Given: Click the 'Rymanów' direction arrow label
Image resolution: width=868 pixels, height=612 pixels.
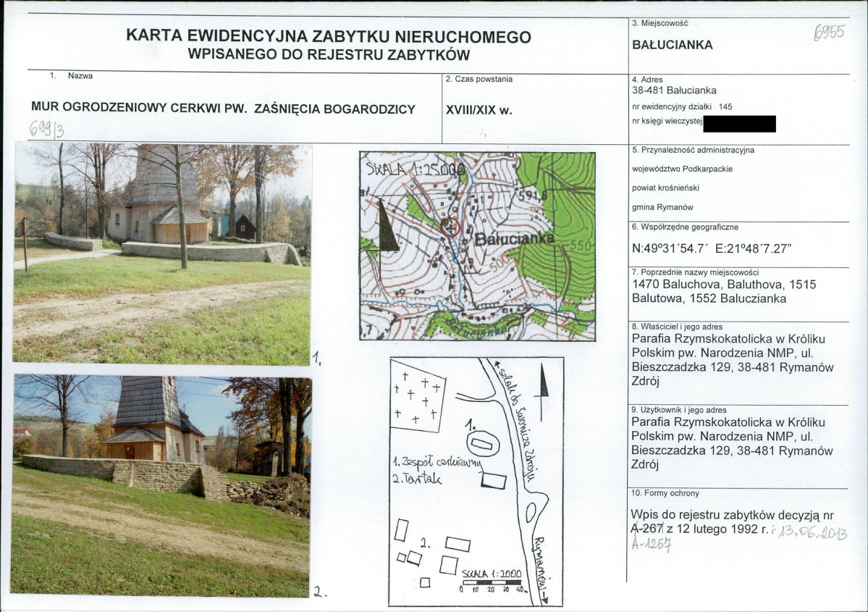Looking at the screenshot, I should click(542, 569).
